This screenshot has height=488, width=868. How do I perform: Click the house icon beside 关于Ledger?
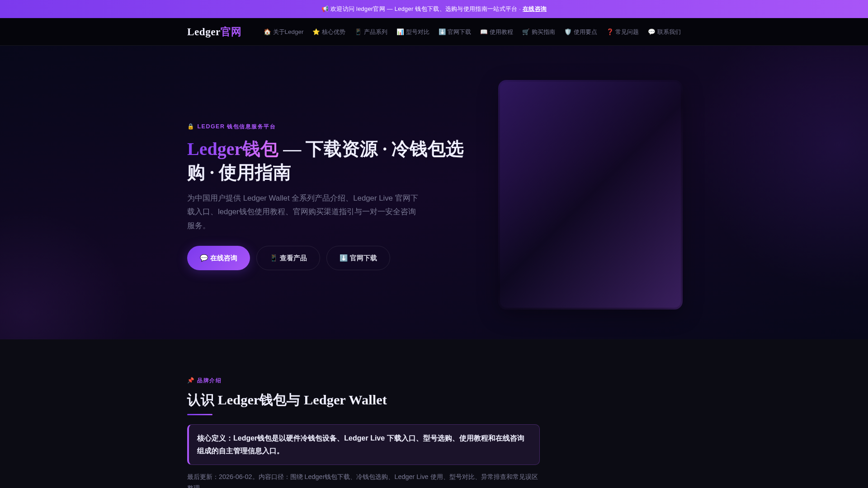point(267,32)
